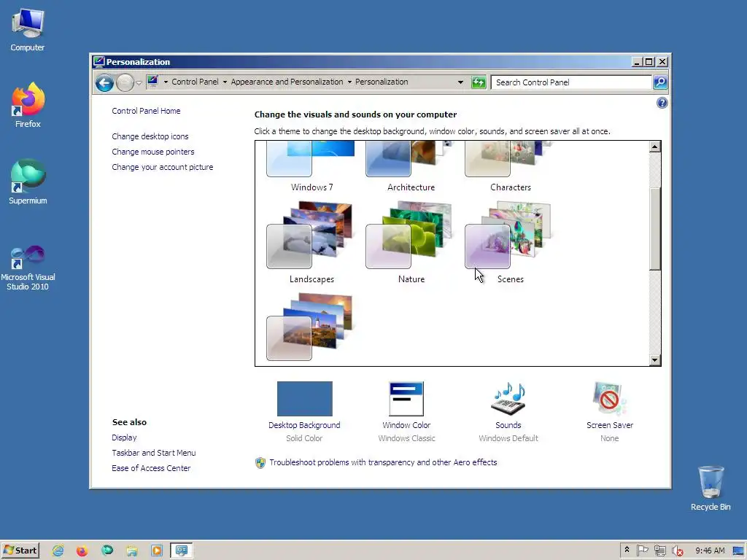The image size is (747, 560).
Task: Open the recent pages dropdown arrow
Action: (139, 83)
